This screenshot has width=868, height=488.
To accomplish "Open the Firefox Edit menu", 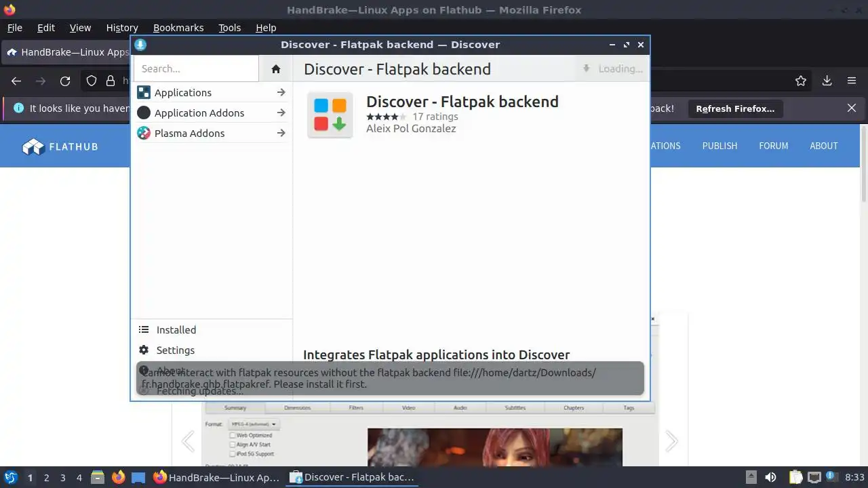I will point(46,28).
